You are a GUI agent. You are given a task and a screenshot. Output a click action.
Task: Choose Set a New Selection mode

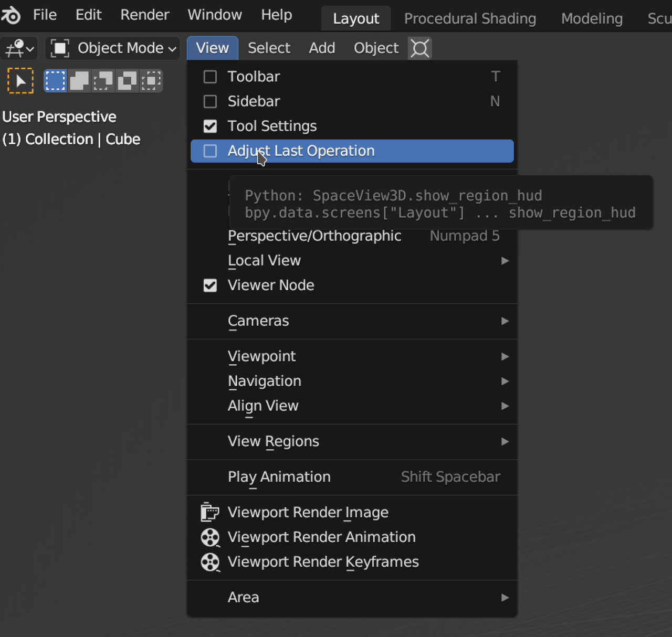[x=55, y=81]
